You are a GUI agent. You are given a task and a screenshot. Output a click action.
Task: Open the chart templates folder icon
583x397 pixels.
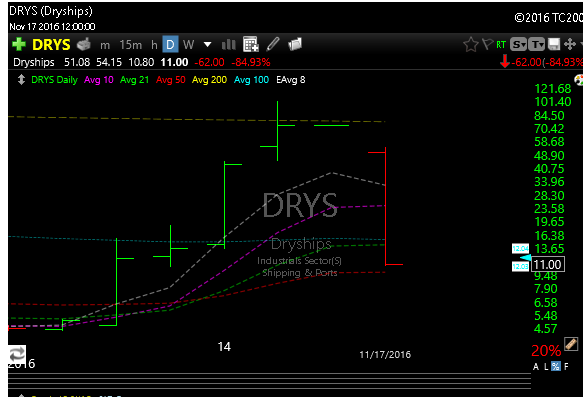tap(295, 44)
